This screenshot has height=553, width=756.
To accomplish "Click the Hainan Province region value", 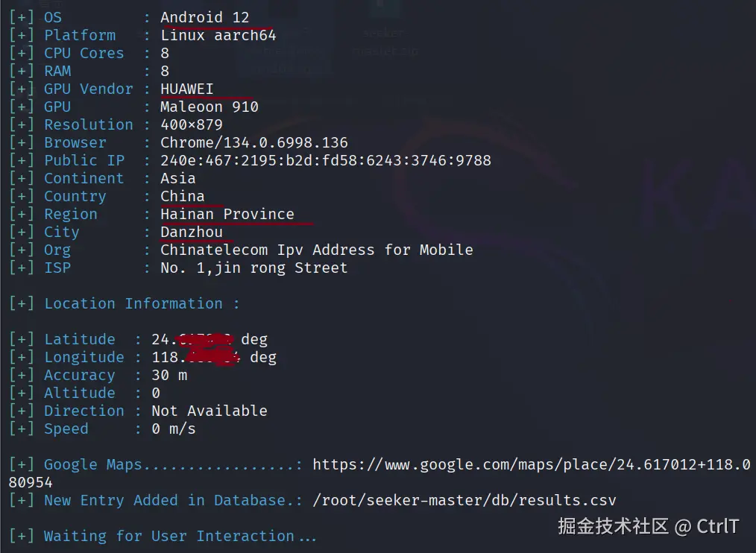I will coord(227,215).
